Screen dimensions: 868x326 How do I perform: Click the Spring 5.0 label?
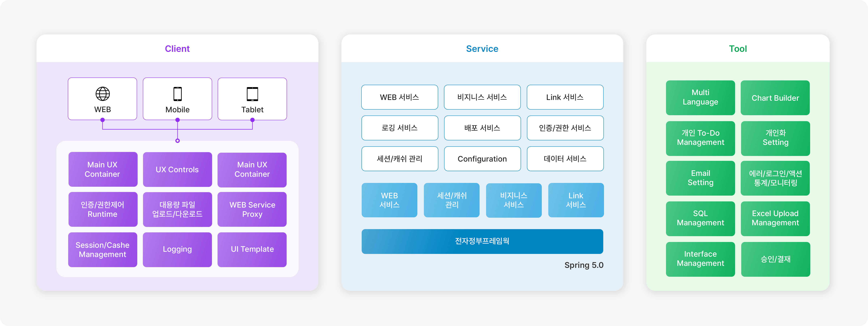pyautogui.click(x=584, y=265)
